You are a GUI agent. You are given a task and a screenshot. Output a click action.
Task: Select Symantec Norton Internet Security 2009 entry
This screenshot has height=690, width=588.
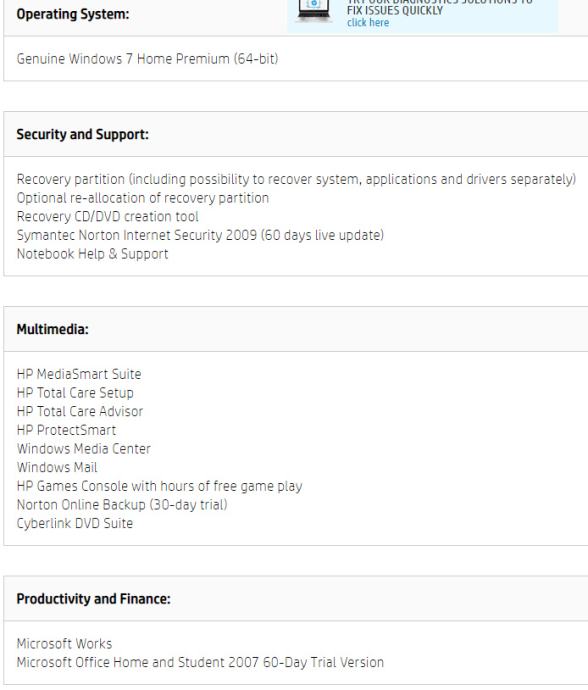click(200, 235)
